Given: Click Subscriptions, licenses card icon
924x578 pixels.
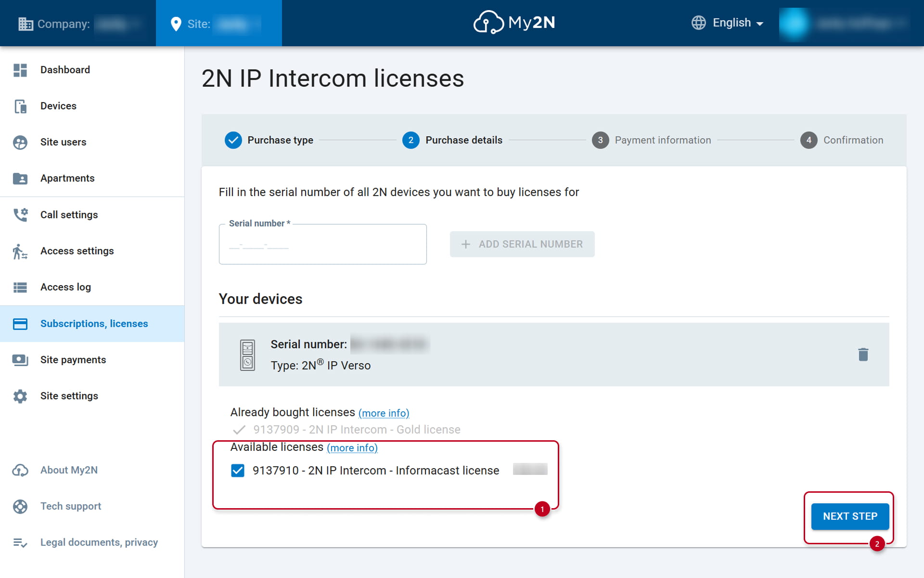Looking at the screenshot, I should 20,324.
